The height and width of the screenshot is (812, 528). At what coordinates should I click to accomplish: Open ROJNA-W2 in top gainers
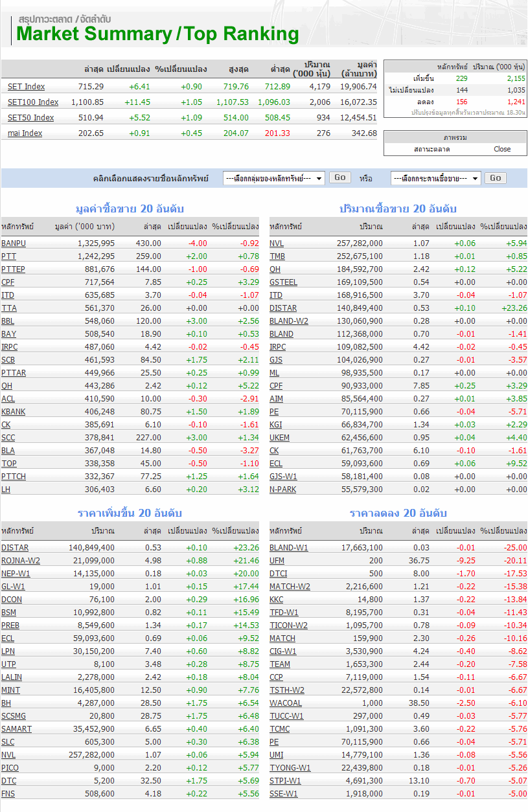[21, 561]
